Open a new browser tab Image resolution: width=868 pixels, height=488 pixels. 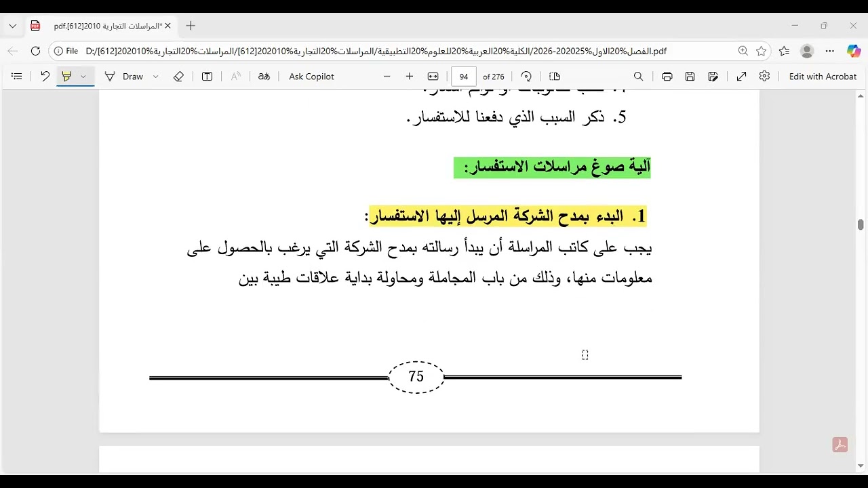191,26
